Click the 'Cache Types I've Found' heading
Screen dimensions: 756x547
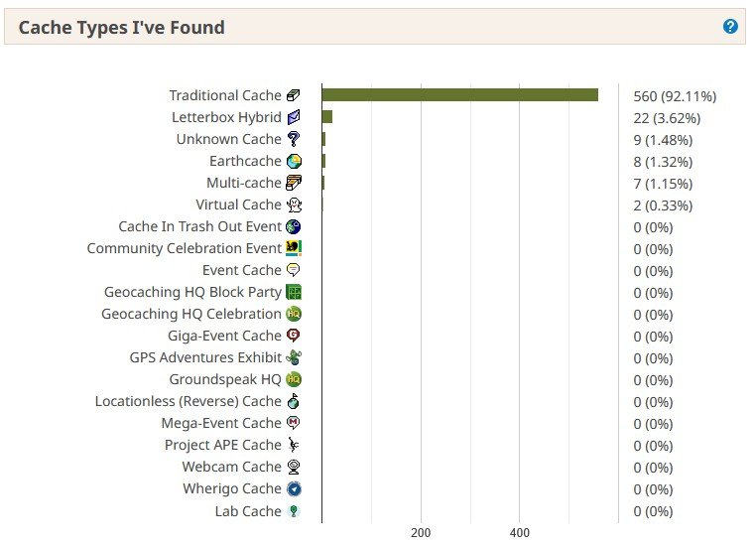pos(121,27)
